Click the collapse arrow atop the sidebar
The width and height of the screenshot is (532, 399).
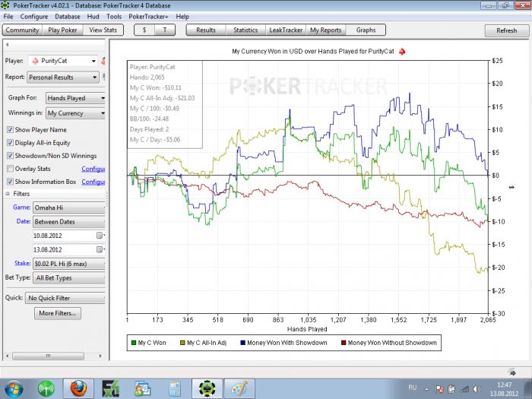(7, 44)
